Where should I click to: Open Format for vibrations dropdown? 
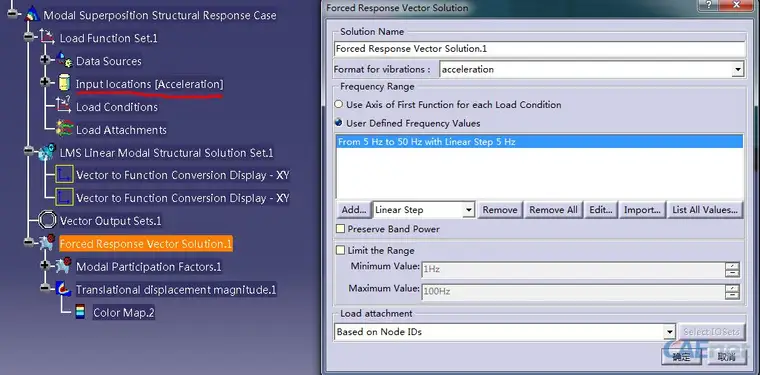tap(738, 70)
